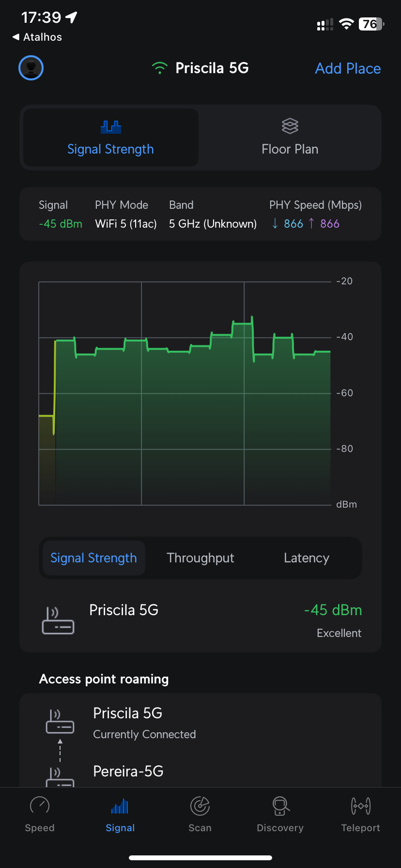The image size is (401, 868).
Task: Tap the Floor Plan layers icon
Action: [290, 126]
